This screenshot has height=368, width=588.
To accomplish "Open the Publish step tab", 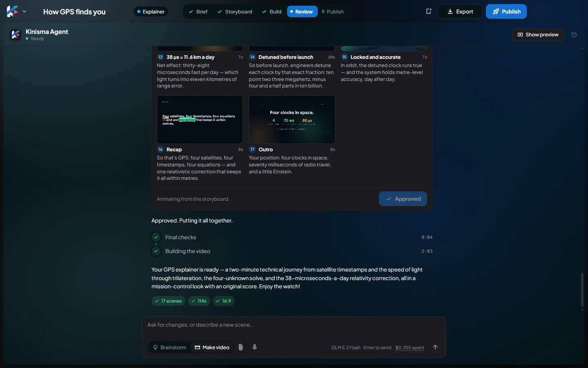I will tap(333, 11).
